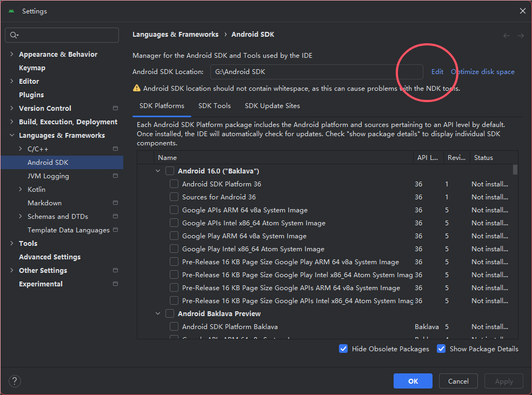Screen dimensions: 532x395
Task: Click the help question mark button
Action: (x=15, y=381)
